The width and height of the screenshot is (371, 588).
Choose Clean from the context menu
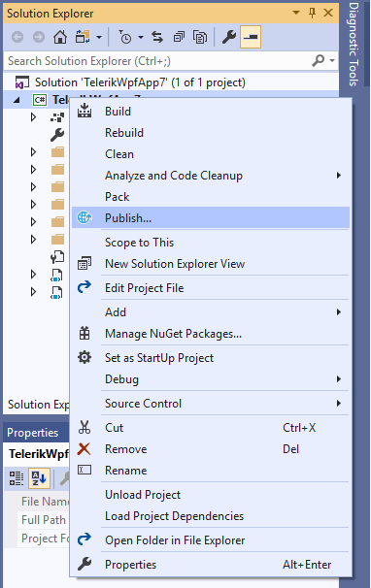pos(211,154)
